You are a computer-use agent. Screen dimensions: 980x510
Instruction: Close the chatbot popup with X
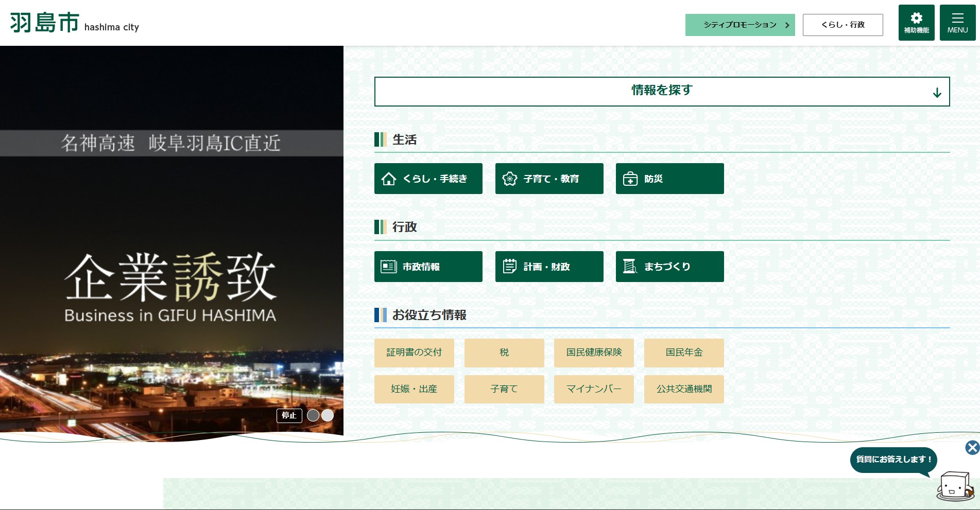972,448
